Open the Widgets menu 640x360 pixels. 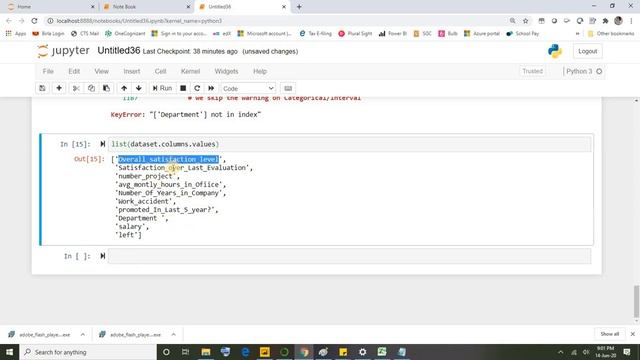point(227,71)
